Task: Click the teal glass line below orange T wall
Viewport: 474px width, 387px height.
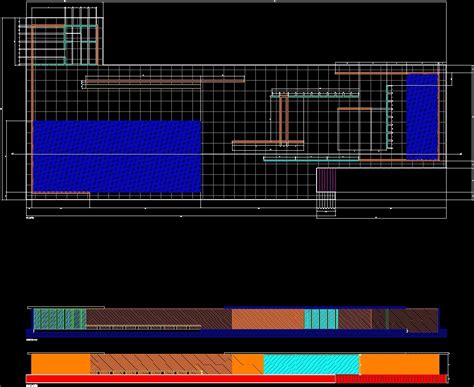Action: point(311,159)
